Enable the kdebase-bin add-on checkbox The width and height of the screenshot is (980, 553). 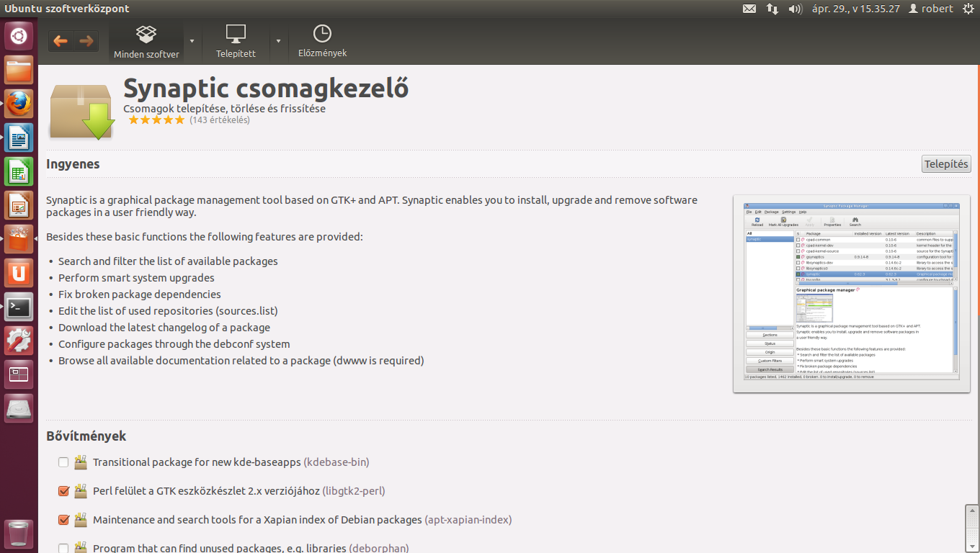63,462
